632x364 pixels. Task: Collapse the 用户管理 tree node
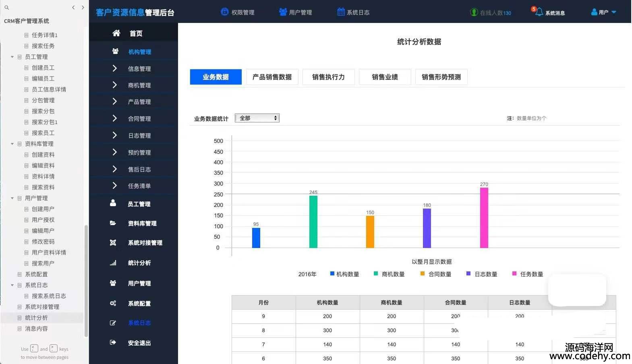(x=12, y=198)
